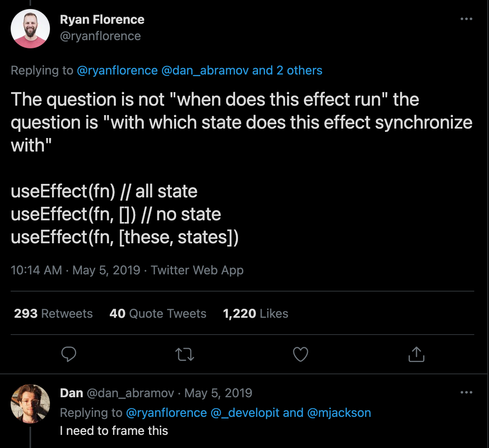The image size is (489, 448).
Task: Open more options on Ryan Florence's tweet
Action: point(466,19)
